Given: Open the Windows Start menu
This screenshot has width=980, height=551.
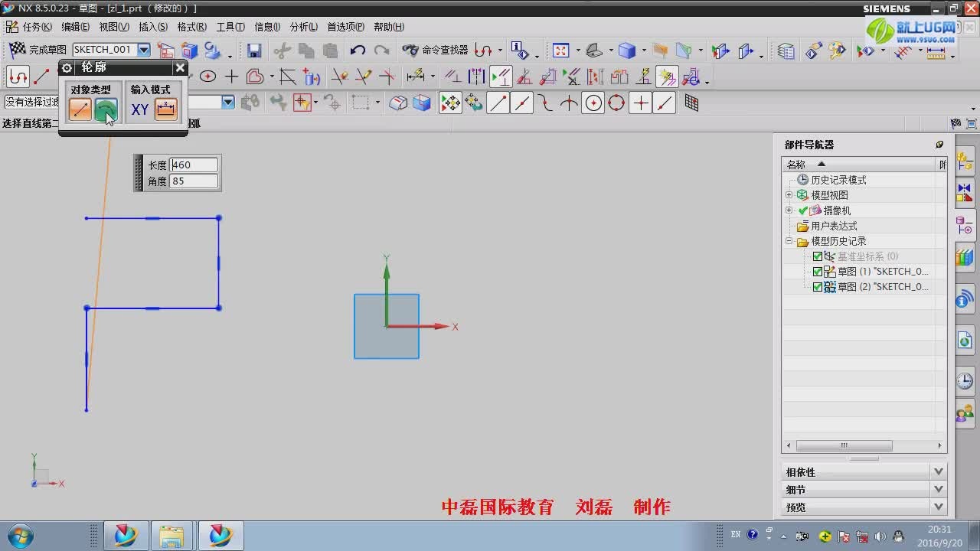Looking at the screenshot, I should tap(18, 535).
